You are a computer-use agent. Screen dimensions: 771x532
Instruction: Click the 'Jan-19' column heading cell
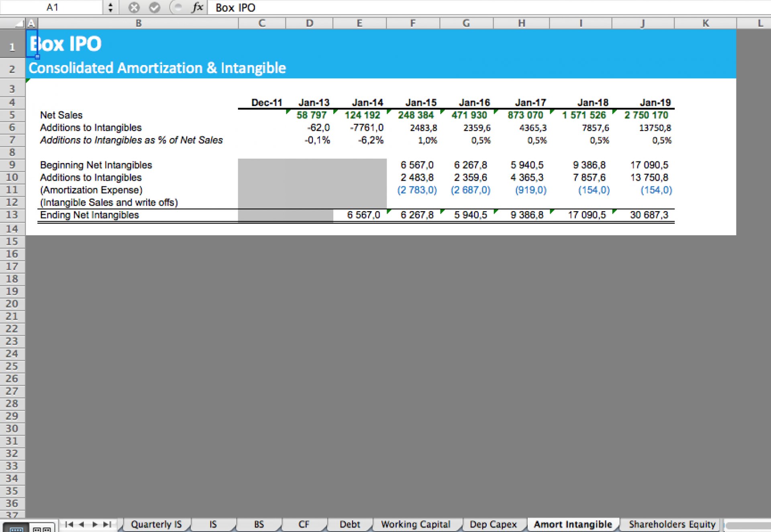click(x=655, y=103)
